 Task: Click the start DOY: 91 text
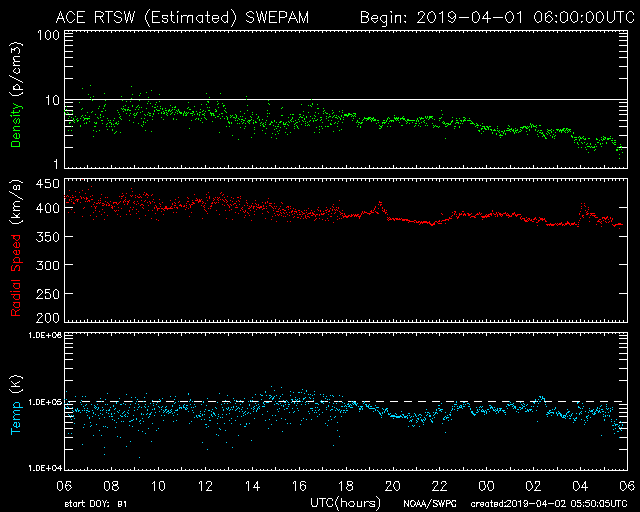pos(96,503)
